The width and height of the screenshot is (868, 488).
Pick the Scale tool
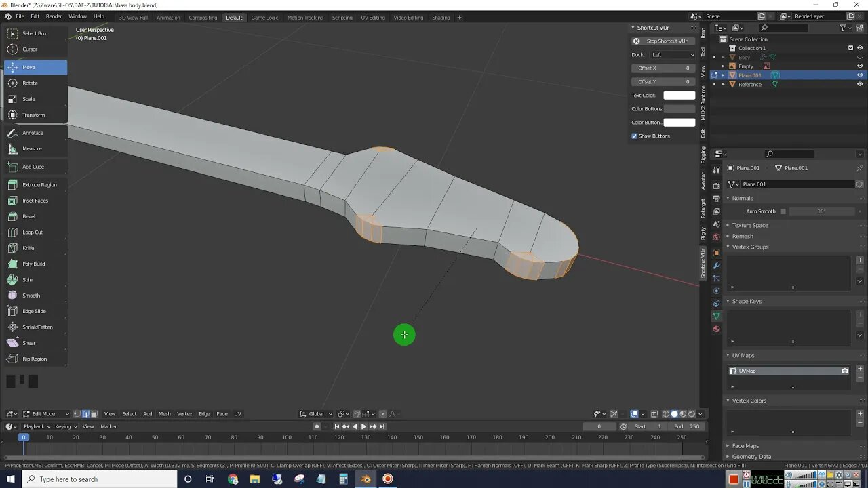pos(35,99)
